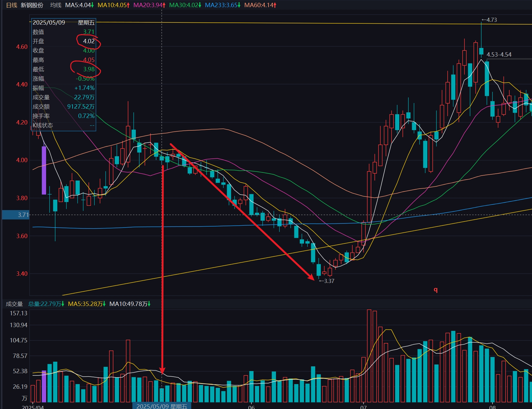Click the K线状态 row label
Screen dimensions: 532x409
tap(43, 125)
